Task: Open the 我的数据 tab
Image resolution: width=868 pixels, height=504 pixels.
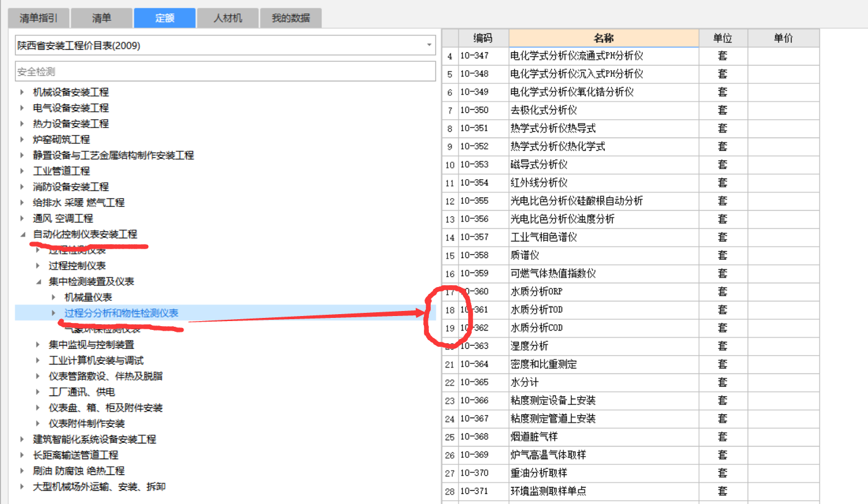Action: [x=291, y=18]
